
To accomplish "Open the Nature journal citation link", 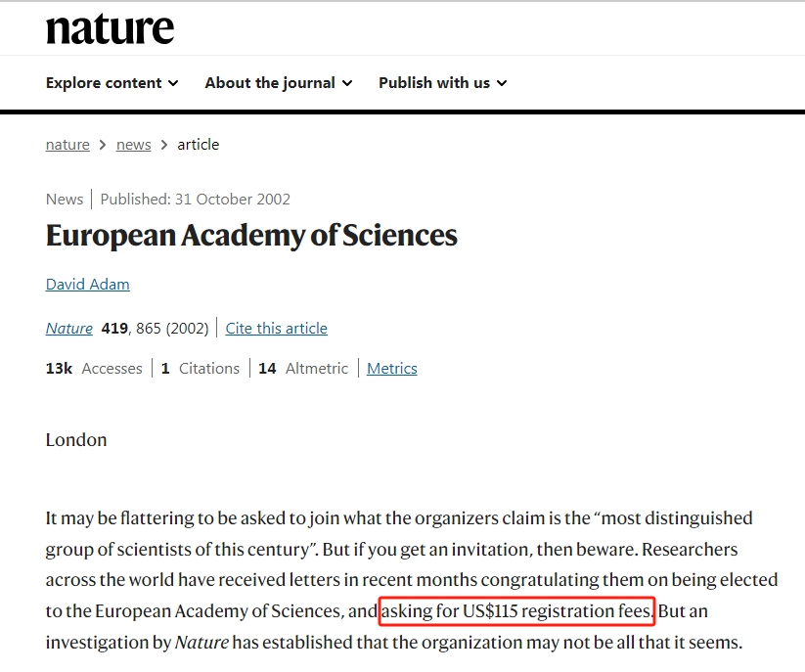I will point(69,328).
